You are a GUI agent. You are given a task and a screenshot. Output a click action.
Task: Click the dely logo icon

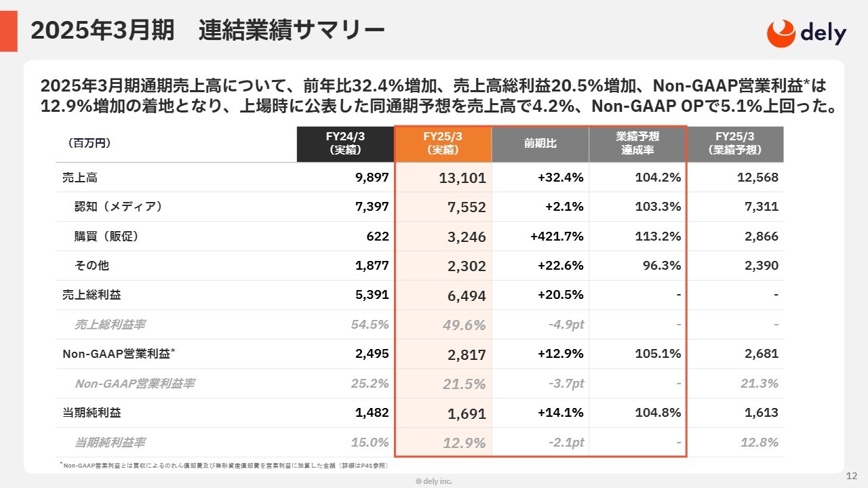781,33
